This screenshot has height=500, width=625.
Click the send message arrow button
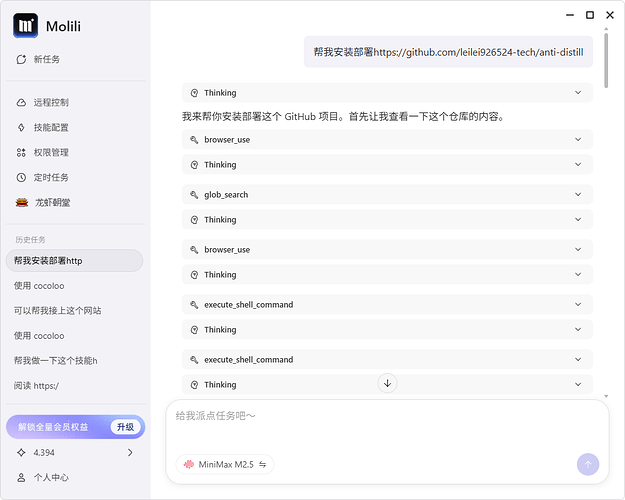coord(588,464)
